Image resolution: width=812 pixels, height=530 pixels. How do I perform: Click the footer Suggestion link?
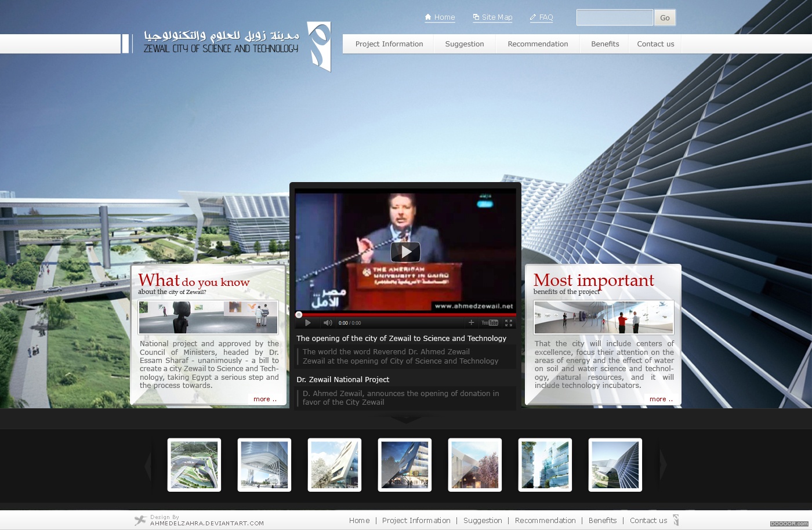[x=483, y=521]
